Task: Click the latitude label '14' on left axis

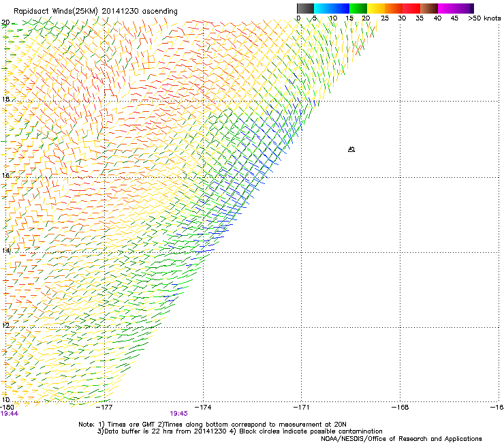Action: 5,250
